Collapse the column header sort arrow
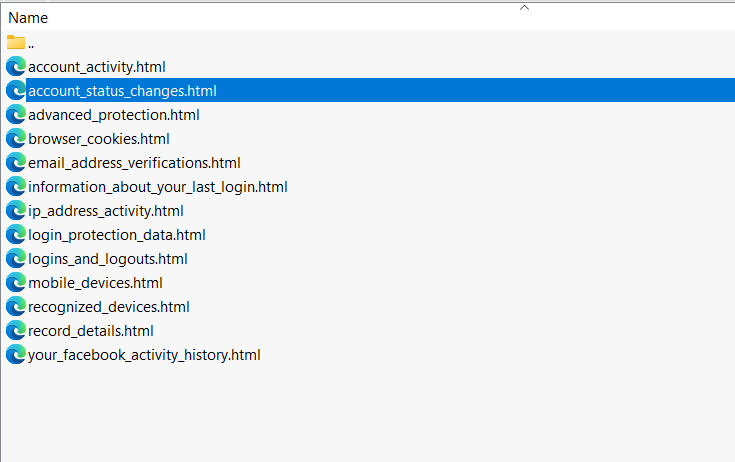The width and height of the screenshot is (735, 462). pos(524,7)
